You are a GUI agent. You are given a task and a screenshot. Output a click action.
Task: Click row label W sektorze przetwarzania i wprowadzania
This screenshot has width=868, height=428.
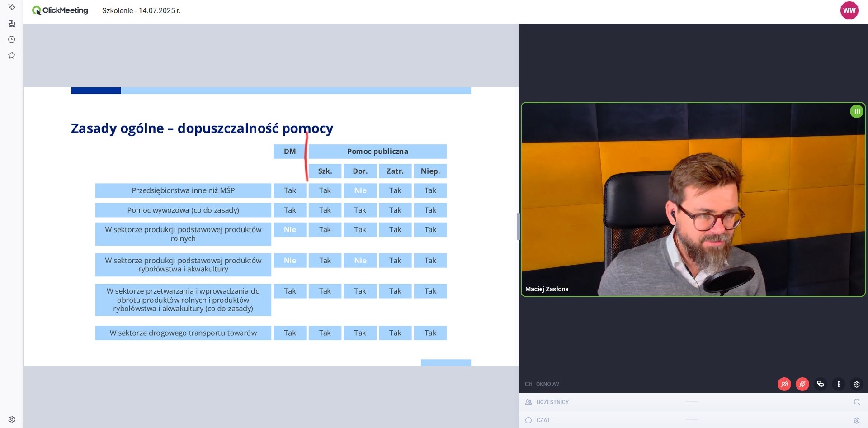click(x=183, y=300)
